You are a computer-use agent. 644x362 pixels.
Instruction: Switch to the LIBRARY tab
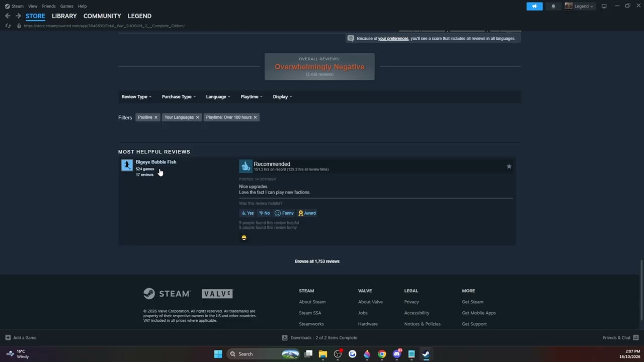(64, 16)
